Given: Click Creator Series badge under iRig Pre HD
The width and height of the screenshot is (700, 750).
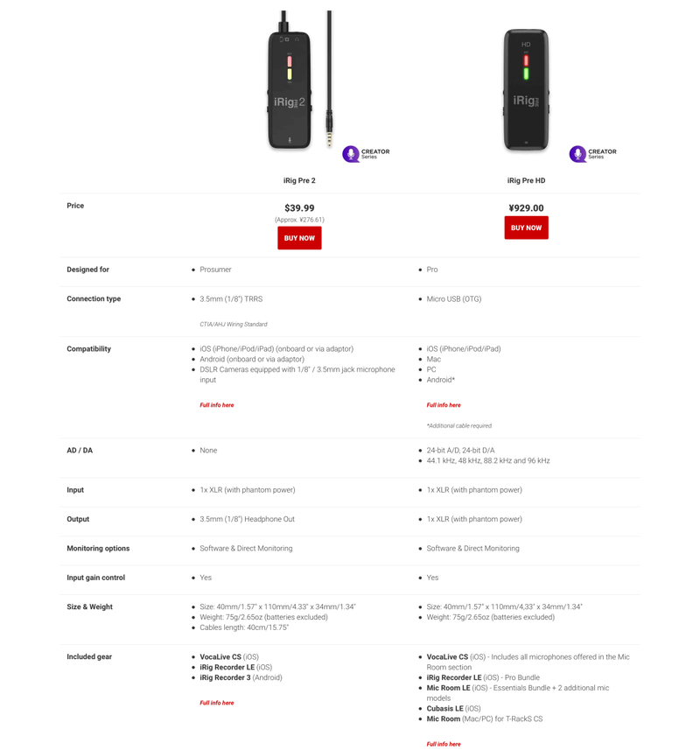Looking at the screenshot, I should click(x=593, y=154).
